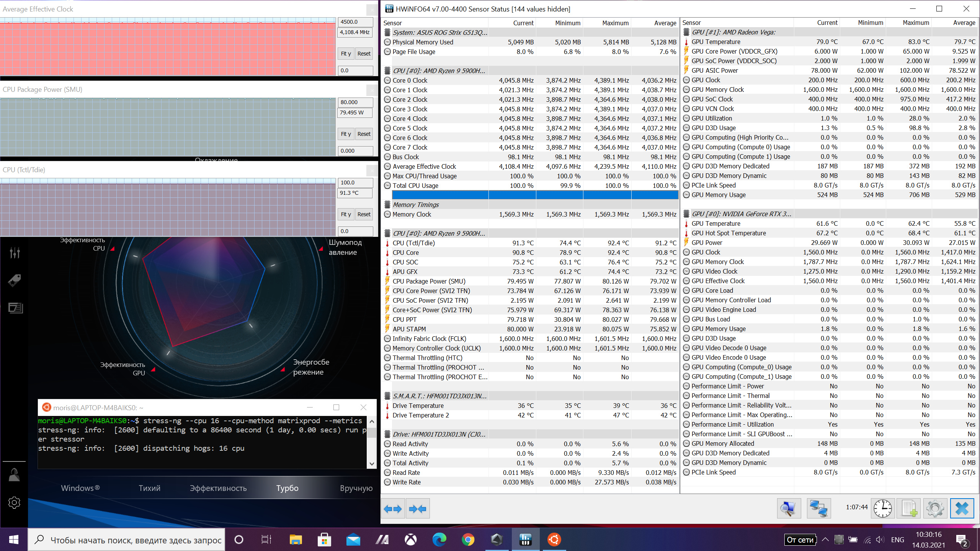Open the remote network monitoring icon
Image resolution: width=980 pixels, height=551 pixels.
pyautogui.click(x=819, y=509)
